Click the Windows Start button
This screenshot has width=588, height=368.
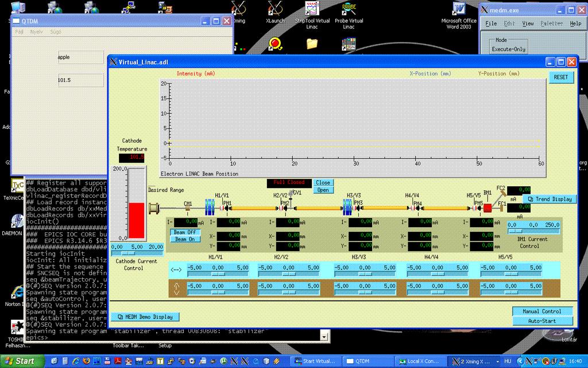tap(22, 361)
